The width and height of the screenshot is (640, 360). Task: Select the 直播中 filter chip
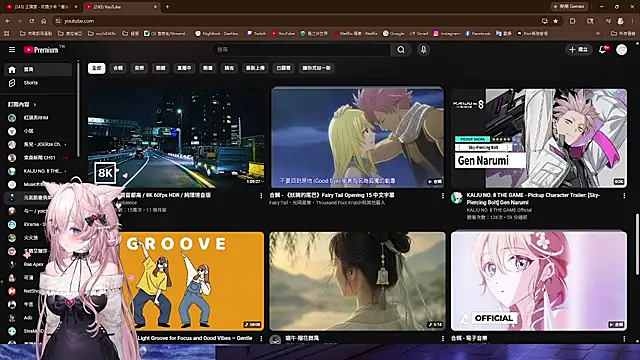(x=184, y=68)
